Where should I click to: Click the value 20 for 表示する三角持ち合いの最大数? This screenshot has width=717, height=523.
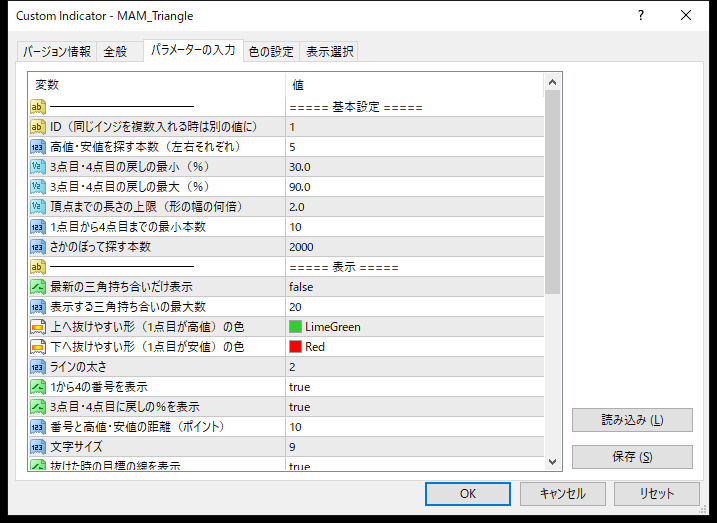(415, 307)
